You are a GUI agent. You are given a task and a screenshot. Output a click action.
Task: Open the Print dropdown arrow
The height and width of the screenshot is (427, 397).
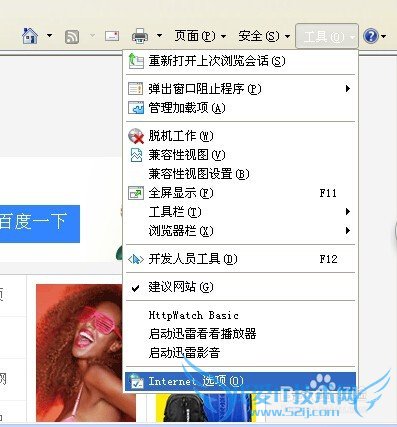point(159,35)
